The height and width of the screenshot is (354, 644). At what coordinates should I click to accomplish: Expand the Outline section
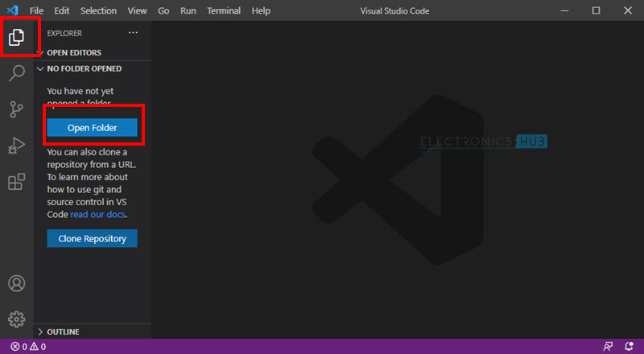pos(63,331)
